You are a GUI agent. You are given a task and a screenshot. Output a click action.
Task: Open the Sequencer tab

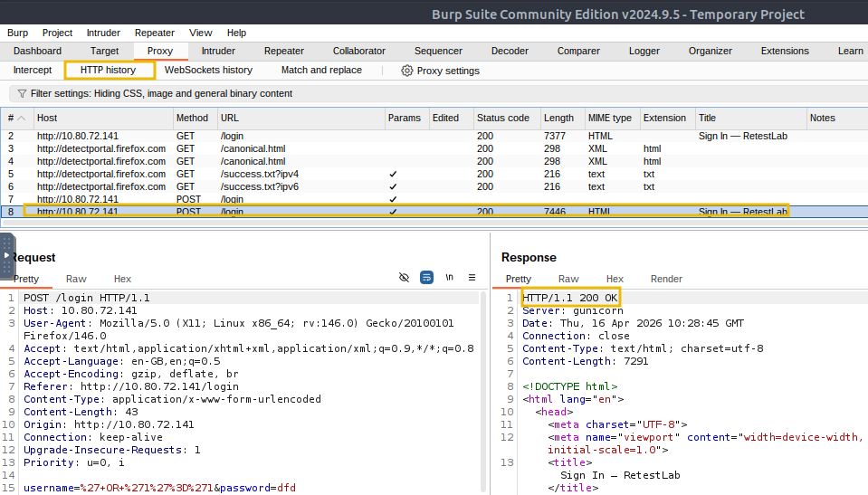point(438,51)
